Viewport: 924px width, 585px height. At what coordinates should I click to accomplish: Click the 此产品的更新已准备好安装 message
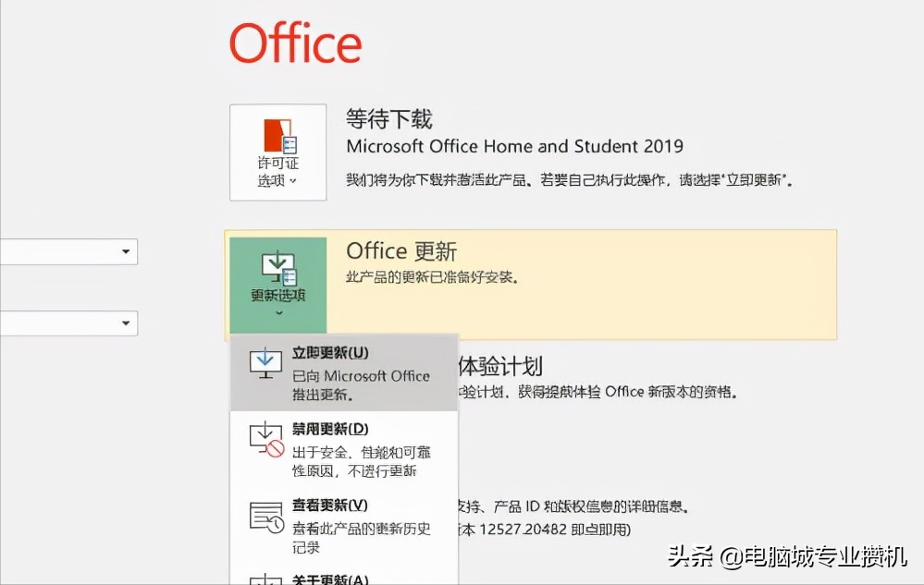432,277
